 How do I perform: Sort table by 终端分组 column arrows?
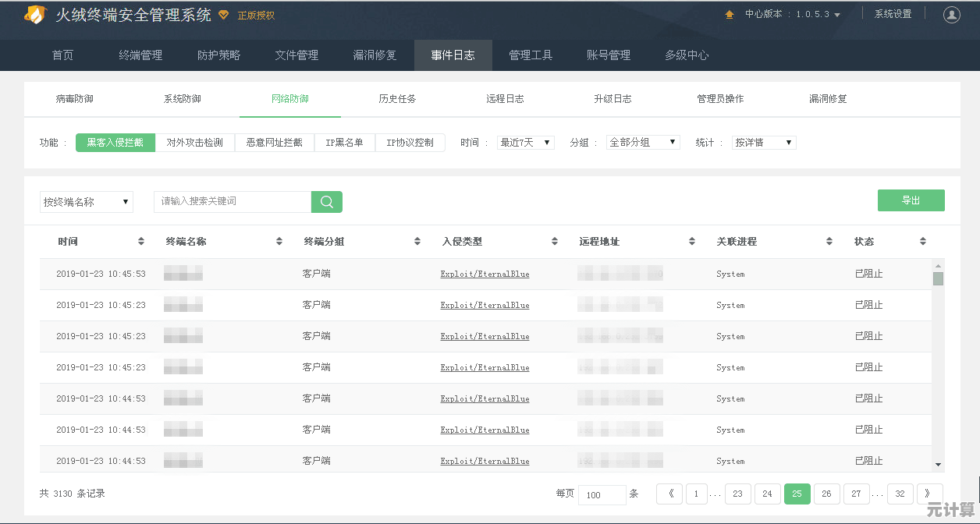click(417, 242)
